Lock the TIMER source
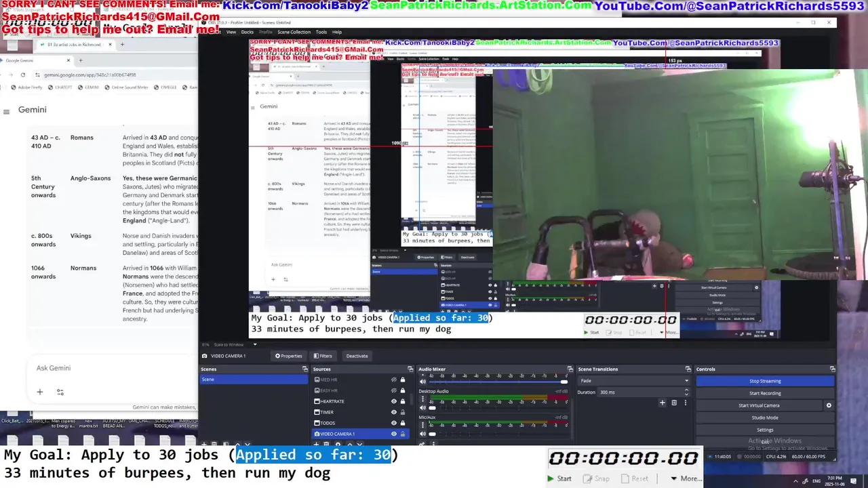 tap(402, 412)
